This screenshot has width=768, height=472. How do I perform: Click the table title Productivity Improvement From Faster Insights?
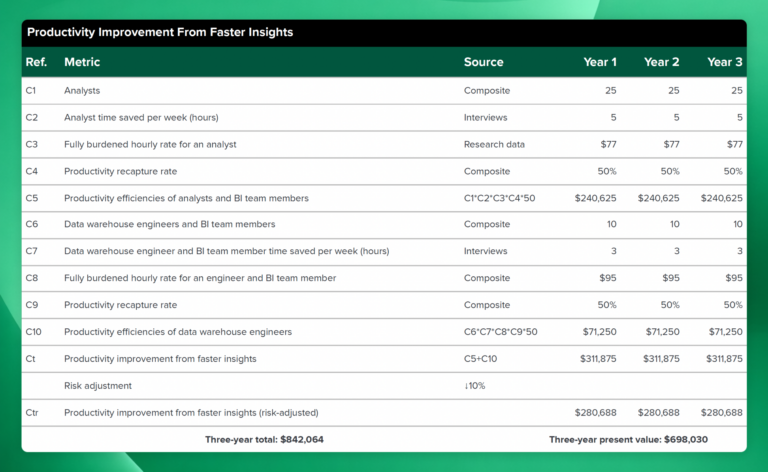[160, 32]
